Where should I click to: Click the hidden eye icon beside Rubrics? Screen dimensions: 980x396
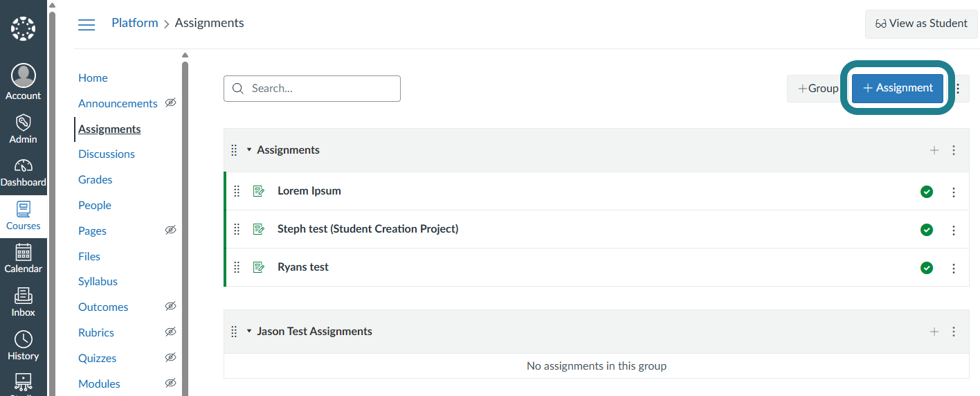170,332
